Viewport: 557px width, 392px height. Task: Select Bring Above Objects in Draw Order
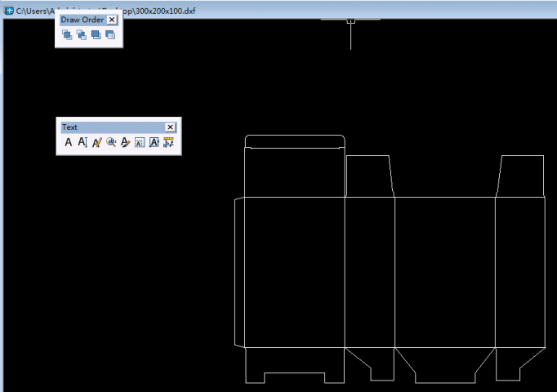[96, 34]
